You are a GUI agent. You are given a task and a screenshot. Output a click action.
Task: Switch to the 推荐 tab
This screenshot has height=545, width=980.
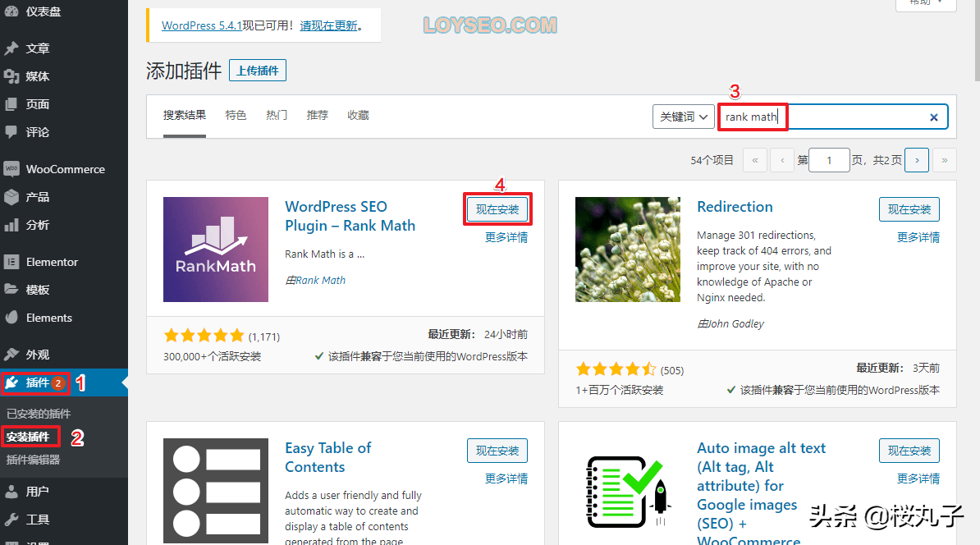317,116
